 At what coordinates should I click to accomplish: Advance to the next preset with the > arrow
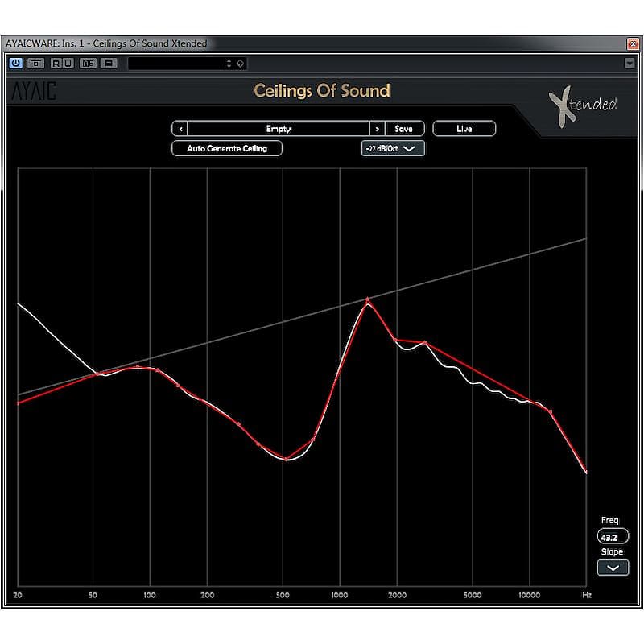377,128
